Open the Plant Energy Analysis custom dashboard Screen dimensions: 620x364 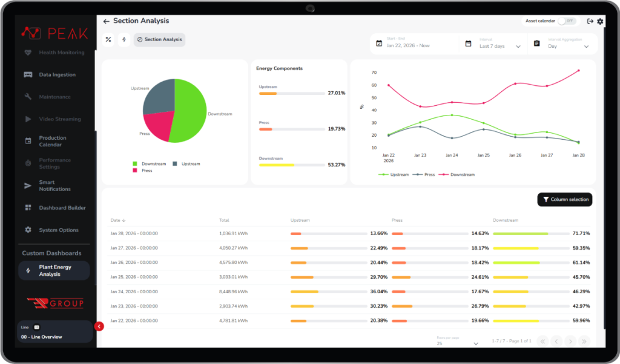54,270
